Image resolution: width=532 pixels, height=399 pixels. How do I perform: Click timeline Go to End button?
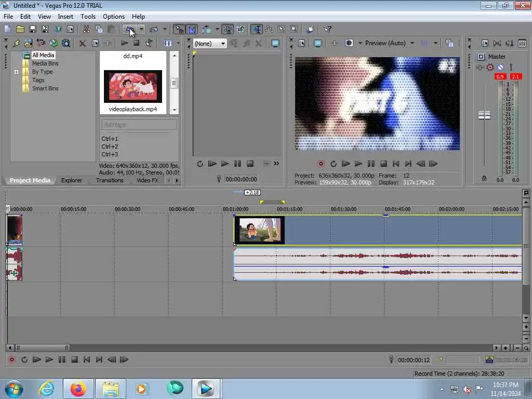pos(99,360)
